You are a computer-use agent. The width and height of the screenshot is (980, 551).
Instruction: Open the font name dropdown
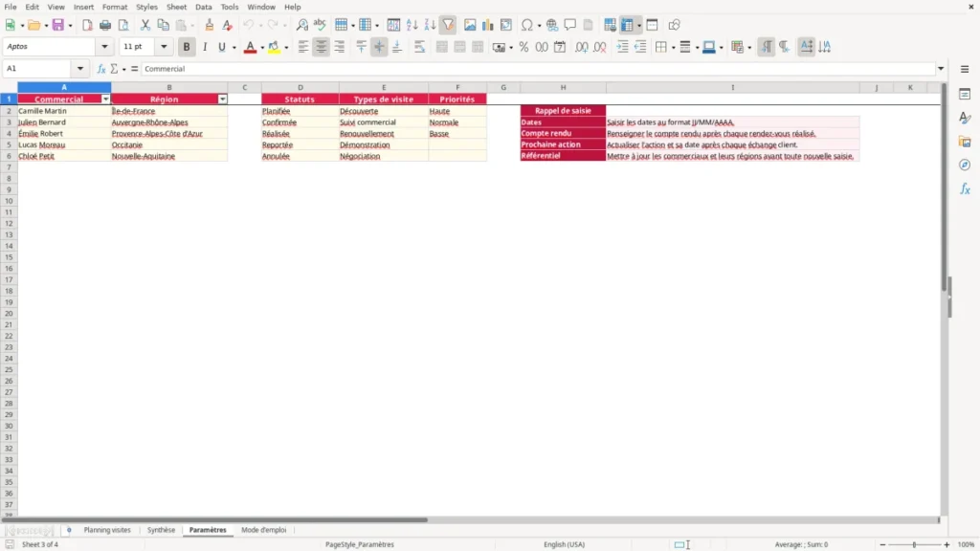pyautogui.click(x=104, y=47)
